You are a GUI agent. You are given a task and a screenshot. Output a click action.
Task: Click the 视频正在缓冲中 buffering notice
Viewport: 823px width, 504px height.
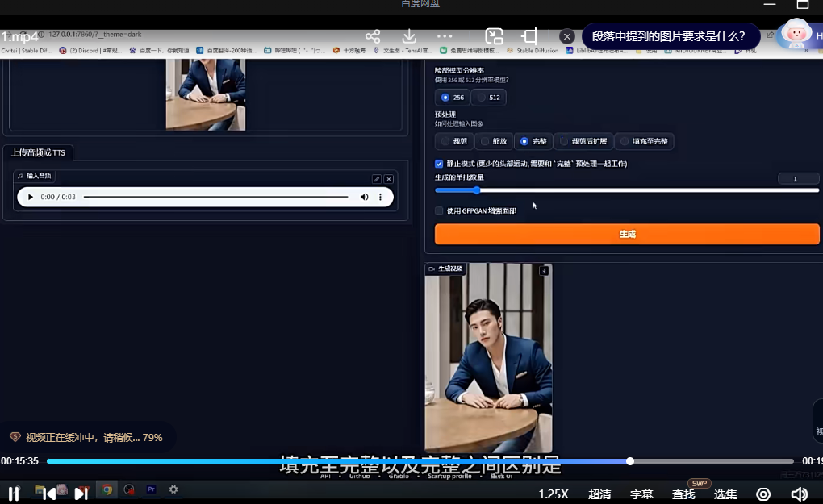pos(86,438)
